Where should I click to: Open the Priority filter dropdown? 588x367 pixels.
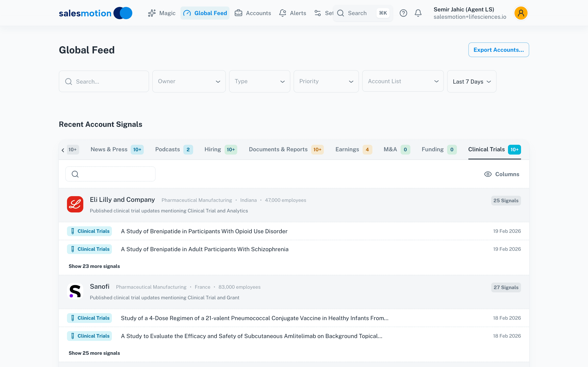[x=326, y=81]
